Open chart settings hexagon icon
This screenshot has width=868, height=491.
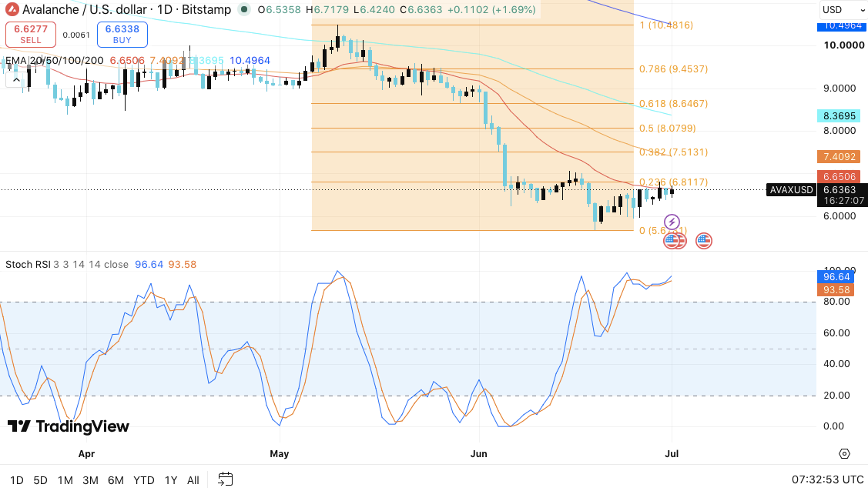[x=844, y=454]
